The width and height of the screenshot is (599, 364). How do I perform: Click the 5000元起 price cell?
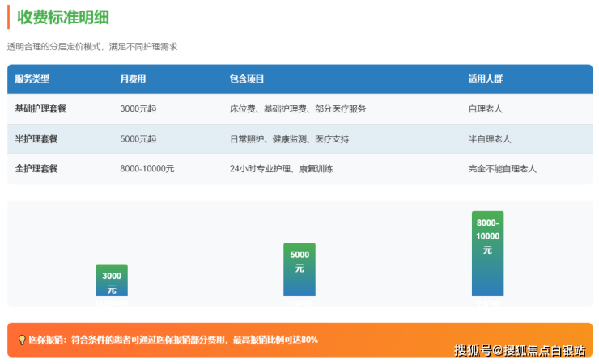(x=138, y=139)
